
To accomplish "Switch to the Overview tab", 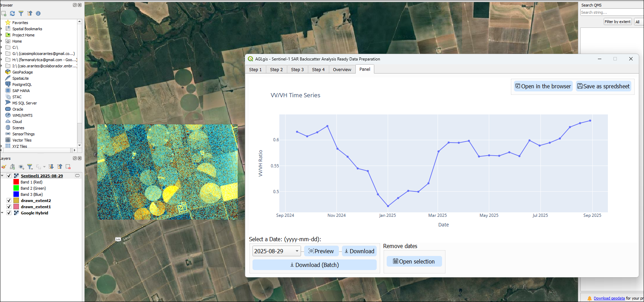I will tap(342, 69).
